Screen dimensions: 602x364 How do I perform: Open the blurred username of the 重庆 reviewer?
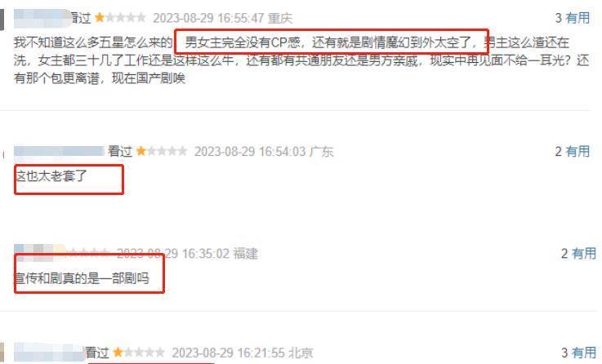42,18
